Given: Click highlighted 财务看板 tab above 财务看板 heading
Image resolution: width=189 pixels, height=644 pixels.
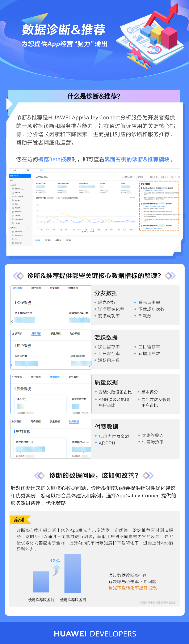Looking at the screenshot, I should [x=74, y=421].
